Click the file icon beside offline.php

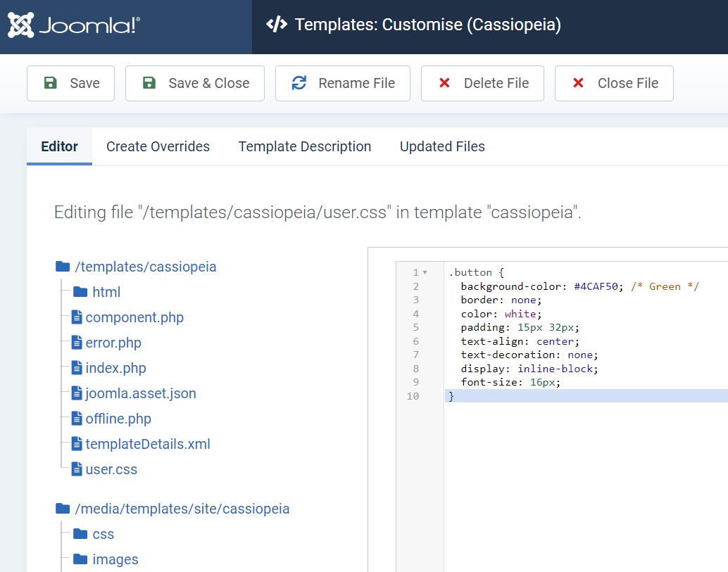[77, 418]
